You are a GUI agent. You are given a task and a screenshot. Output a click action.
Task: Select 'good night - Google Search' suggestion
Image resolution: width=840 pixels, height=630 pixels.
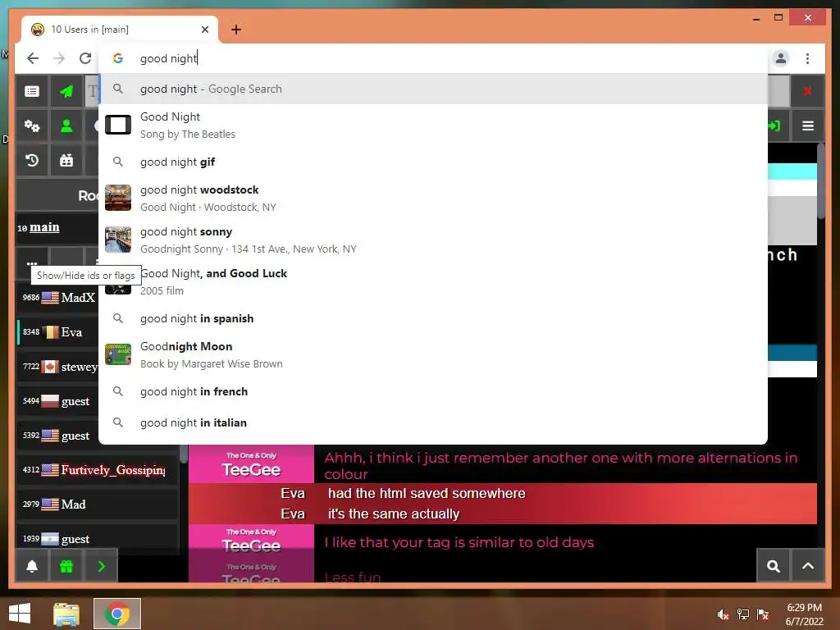click(x=433, y=89)
